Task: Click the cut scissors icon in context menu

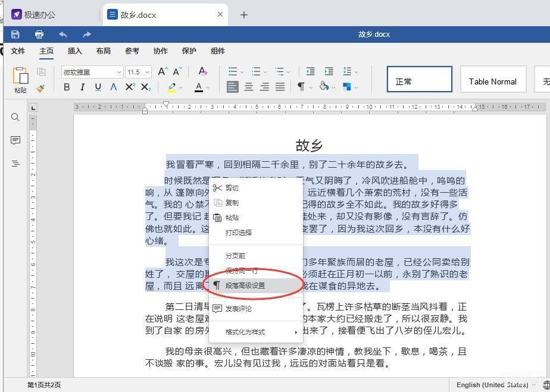Action: pos(217,188)
